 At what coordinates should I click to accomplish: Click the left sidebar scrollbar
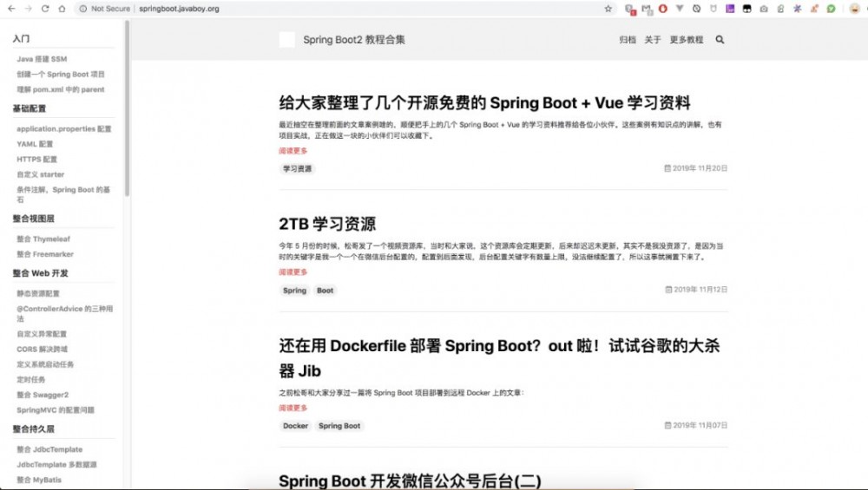click(x=128, y=108)
